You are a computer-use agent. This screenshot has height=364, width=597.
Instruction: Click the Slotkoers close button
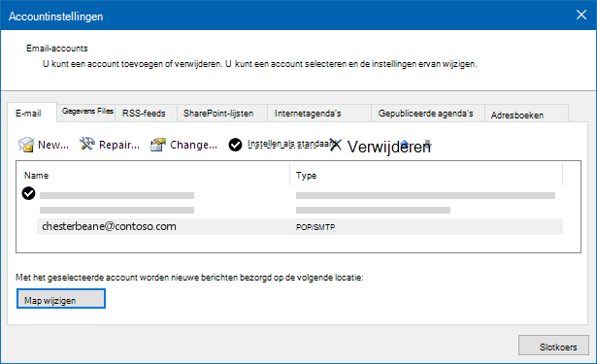point(553,345)
